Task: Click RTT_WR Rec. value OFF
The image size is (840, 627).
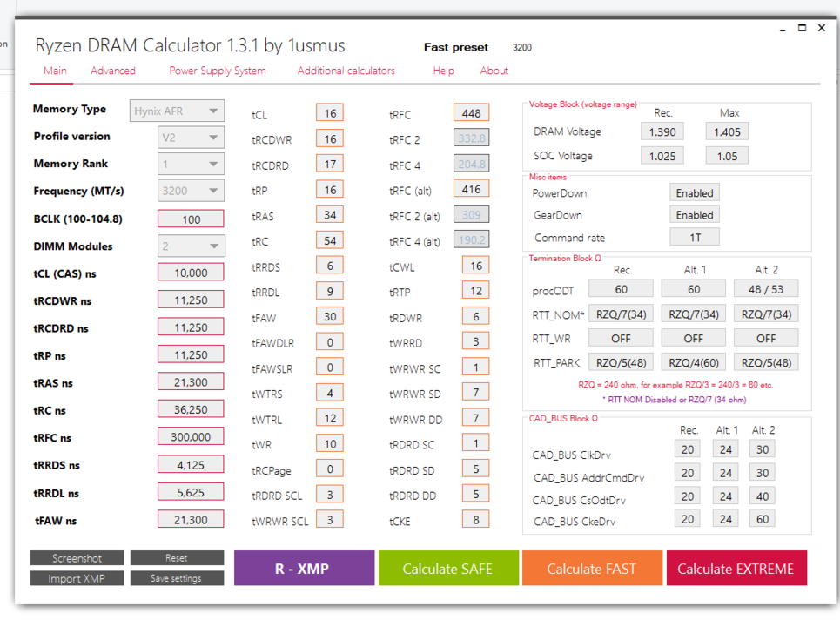Action: pyautogui.click(x=621, y=339)
